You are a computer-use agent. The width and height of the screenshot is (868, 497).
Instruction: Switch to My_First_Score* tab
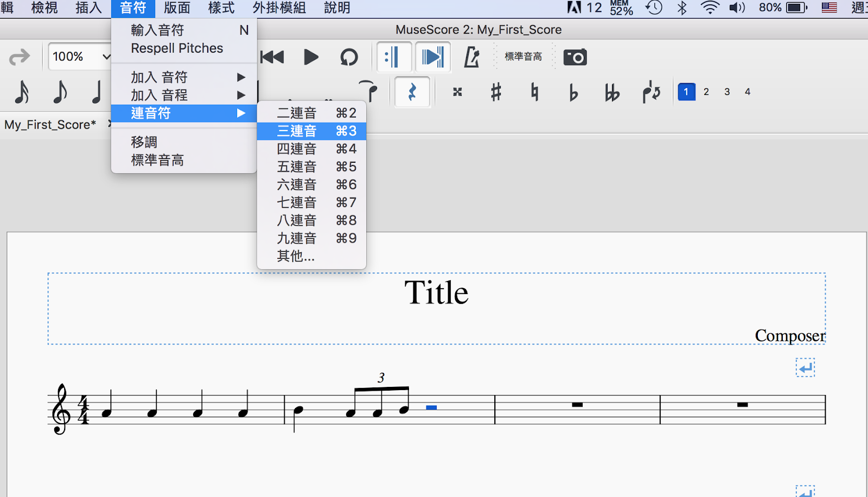tap(50, 125)
